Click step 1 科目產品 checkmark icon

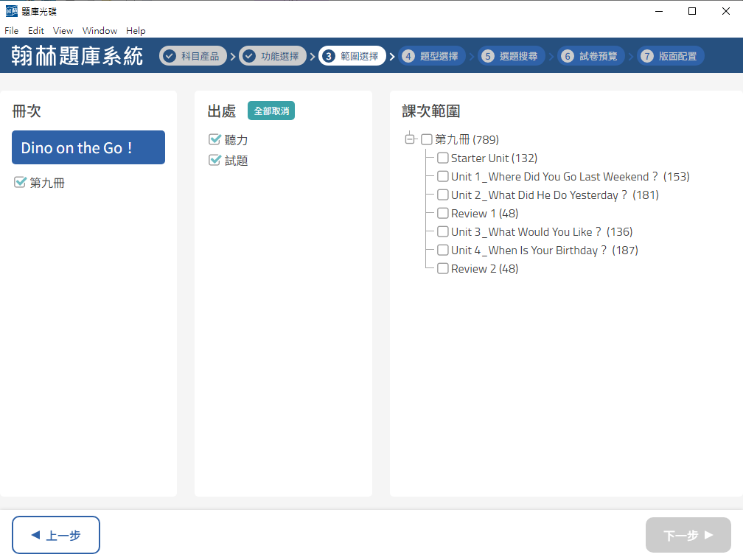(x=170, y=56)
